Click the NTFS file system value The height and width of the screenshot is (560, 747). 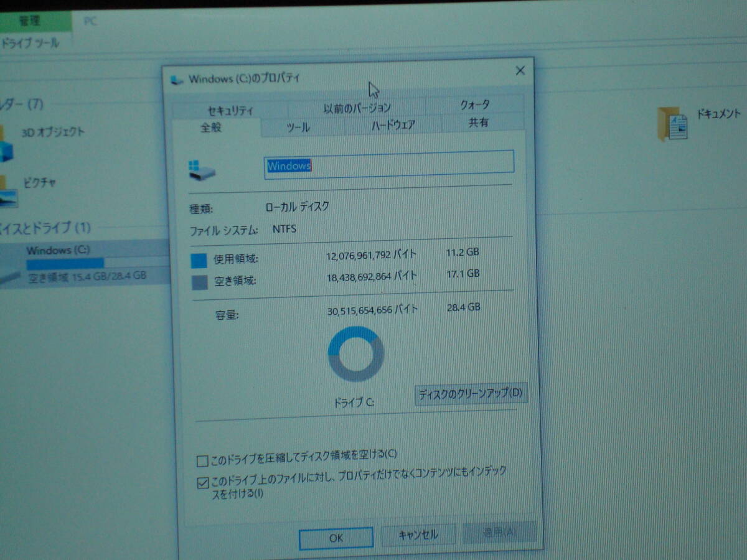[284, 229]
